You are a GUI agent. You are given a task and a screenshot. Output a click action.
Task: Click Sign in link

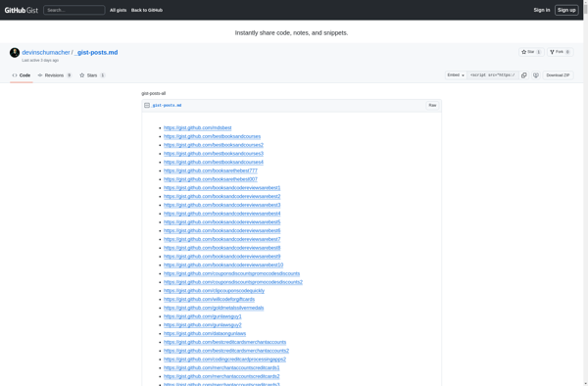click(x=542, y=10)
